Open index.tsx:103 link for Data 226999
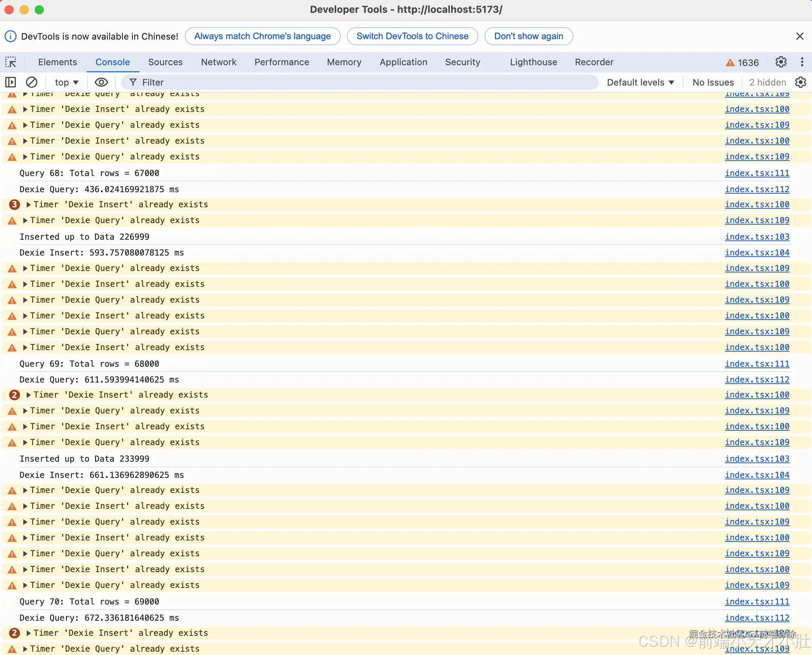The height and width of the screenshot is (655, 812). pos(757,237)
